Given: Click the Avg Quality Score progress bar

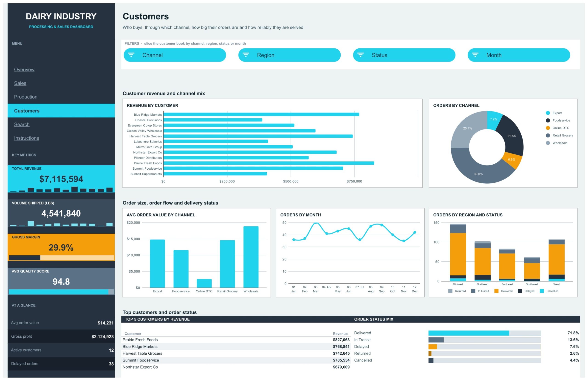Looking at the screenshot, I should point(61,292).
